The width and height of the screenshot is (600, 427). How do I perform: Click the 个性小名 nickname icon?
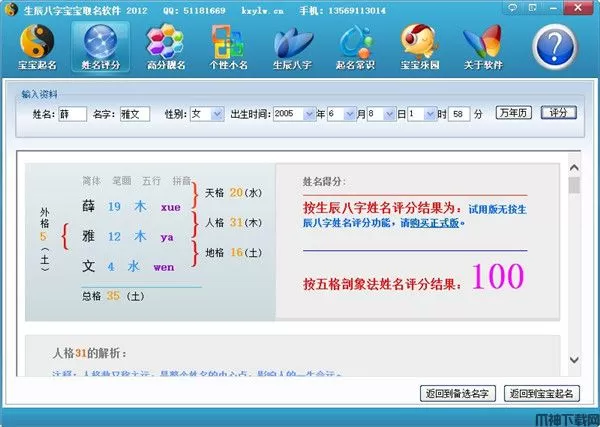(230, 47)
